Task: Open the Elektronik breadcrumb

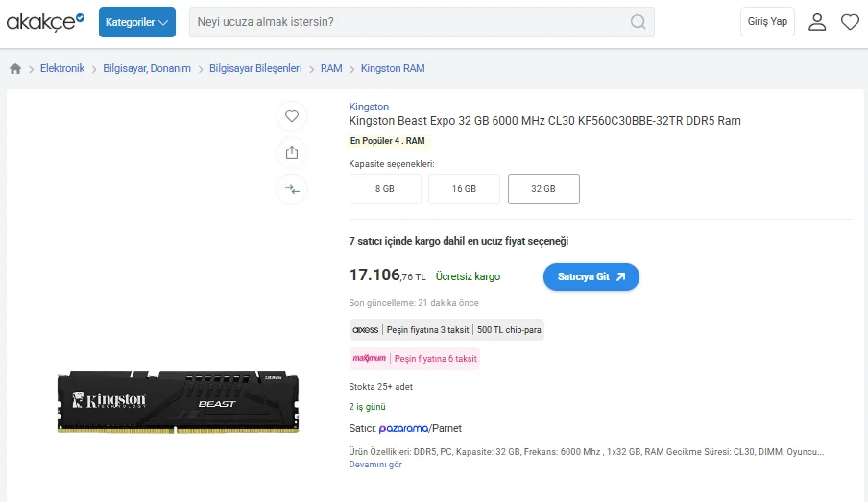Action: (x=62, y=69)
